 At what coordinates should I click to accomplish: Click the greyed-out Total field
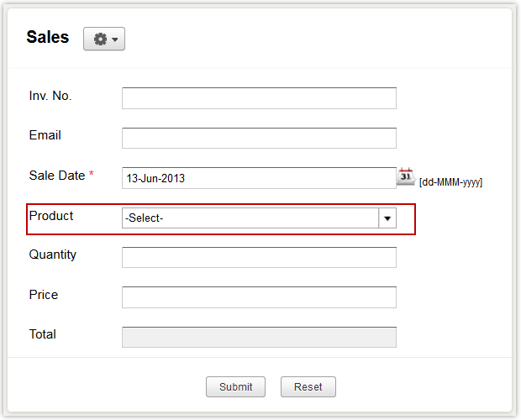(x=259, y=337)
